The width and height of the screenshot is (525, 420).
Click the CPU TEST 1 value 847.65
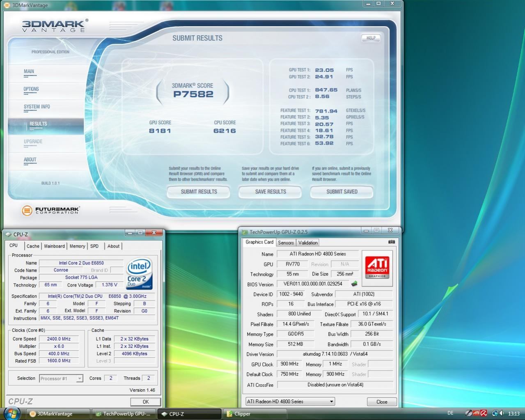(326, 90)
